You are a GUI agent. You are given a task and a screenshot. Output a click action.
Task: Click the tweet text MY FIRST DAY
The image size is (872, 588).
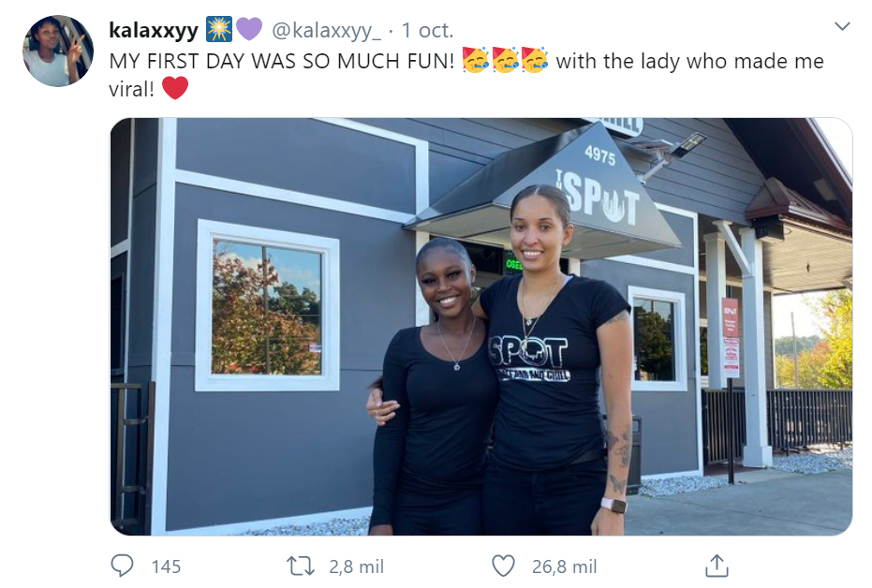pyautogui.click(x=282, y=61)
